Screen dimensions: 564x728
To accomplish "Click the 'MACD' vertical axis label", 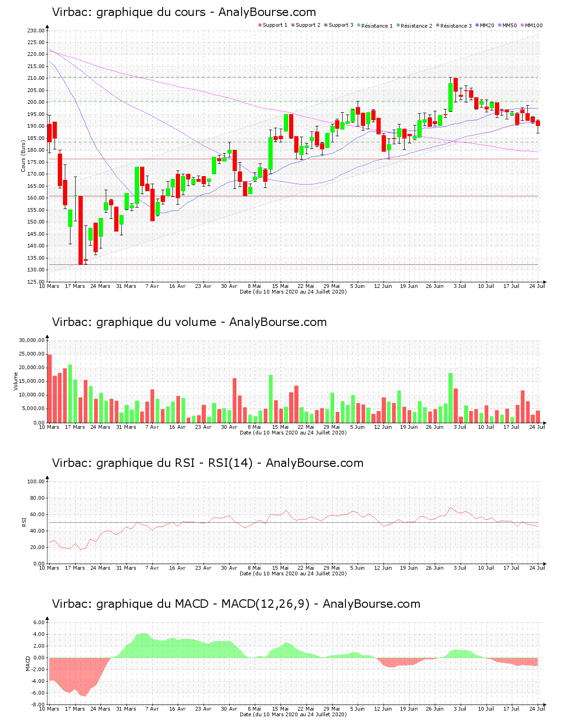I will pos(28,663).
